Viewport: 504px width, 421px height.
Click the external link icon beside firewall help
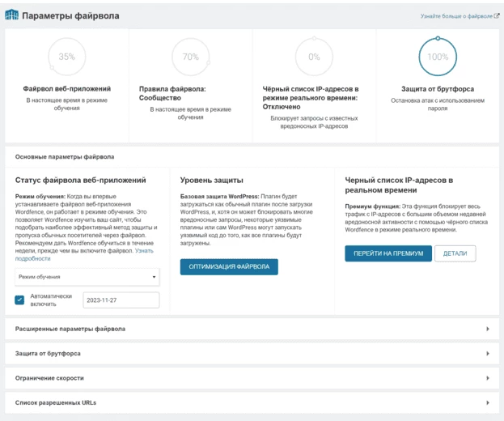(x=497, y=15)
